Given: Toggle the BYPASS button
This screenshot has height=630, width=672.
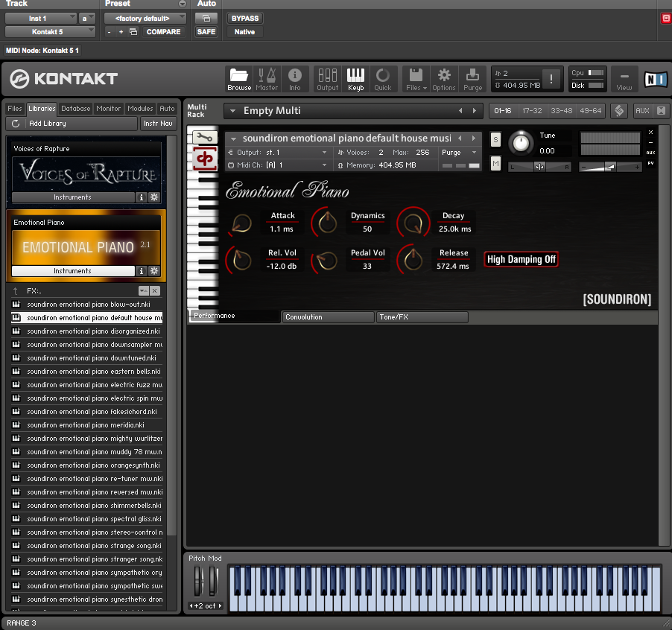Looking at the screenshot, I should (x=244, y=19).
